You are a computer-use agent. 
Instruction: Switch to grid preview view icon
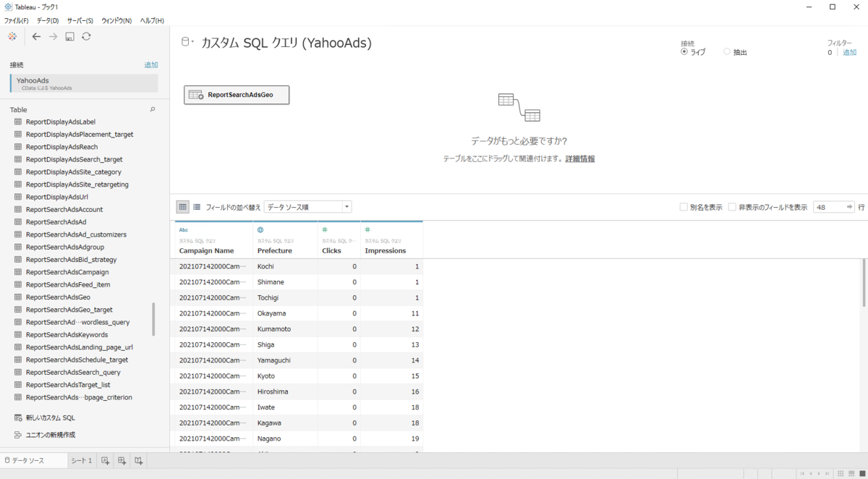183,207
